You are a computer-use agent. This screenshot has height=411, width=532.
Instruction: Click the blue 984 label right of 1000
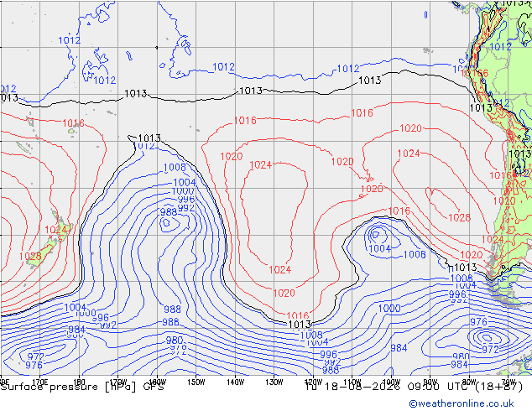coord(399,347)
